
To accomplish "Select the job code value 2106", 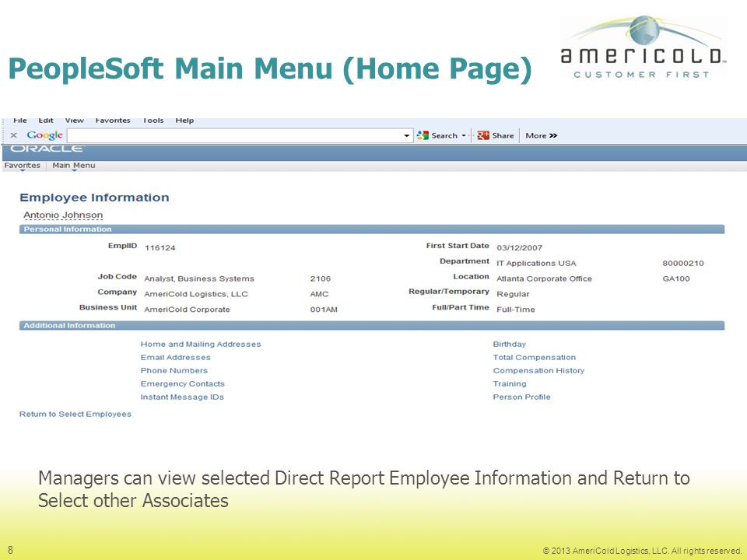I will (x=320, y=279).
